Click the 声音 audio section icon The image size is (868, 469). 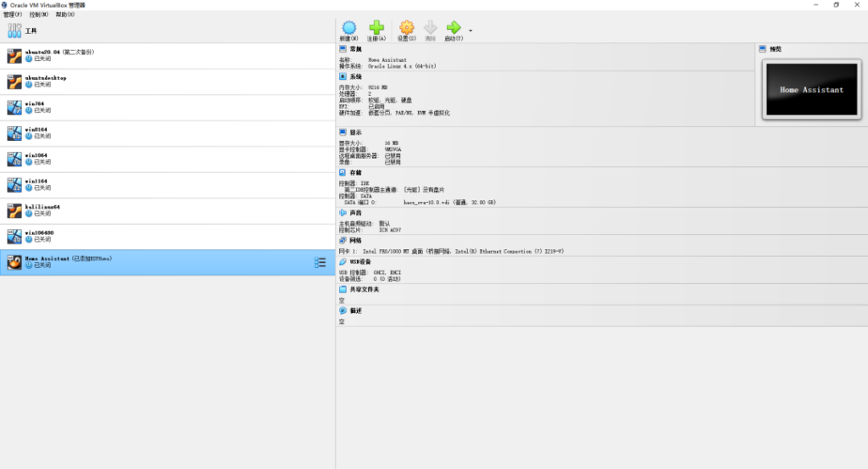point(342,213)
